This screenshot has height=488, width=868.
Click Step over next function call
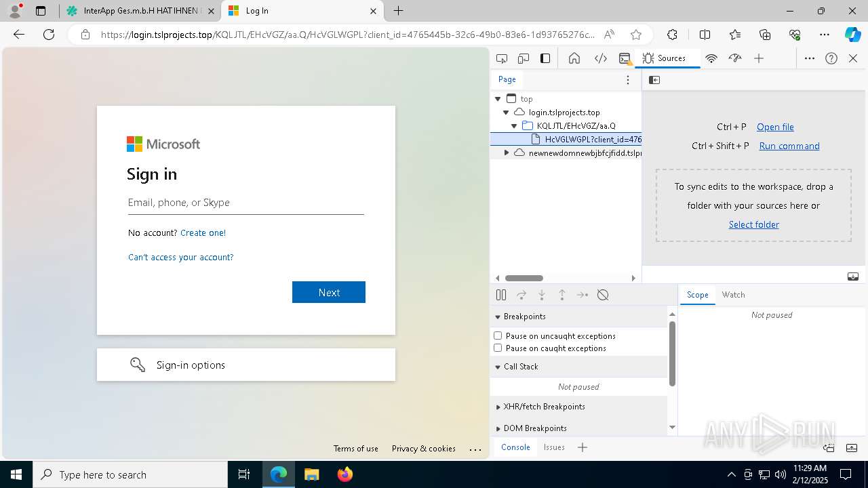click(x=521, y=295)
